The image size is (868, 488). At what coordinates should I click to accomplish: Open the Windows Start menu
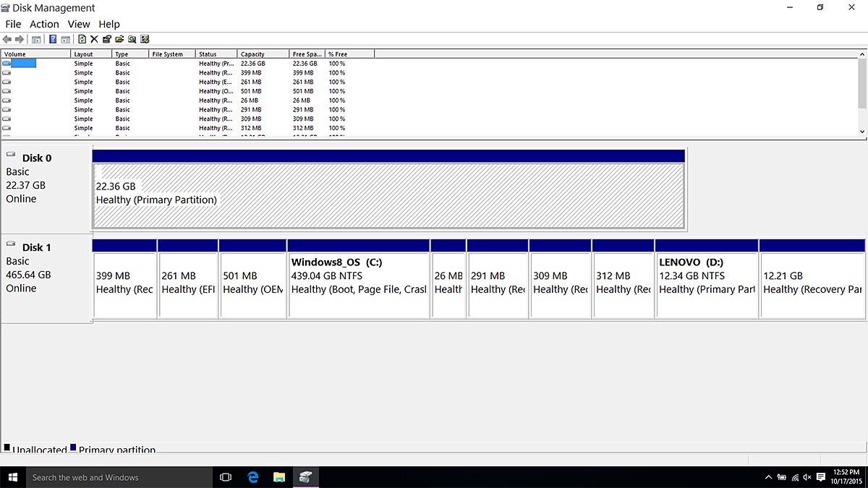12,477
